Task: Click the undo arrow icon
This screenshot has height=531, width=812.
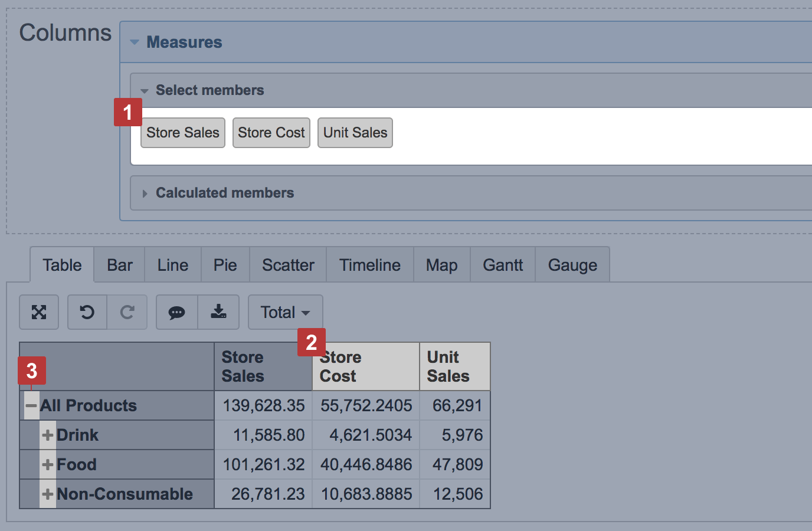Action: pyautogui.click(x=87, y=312)
